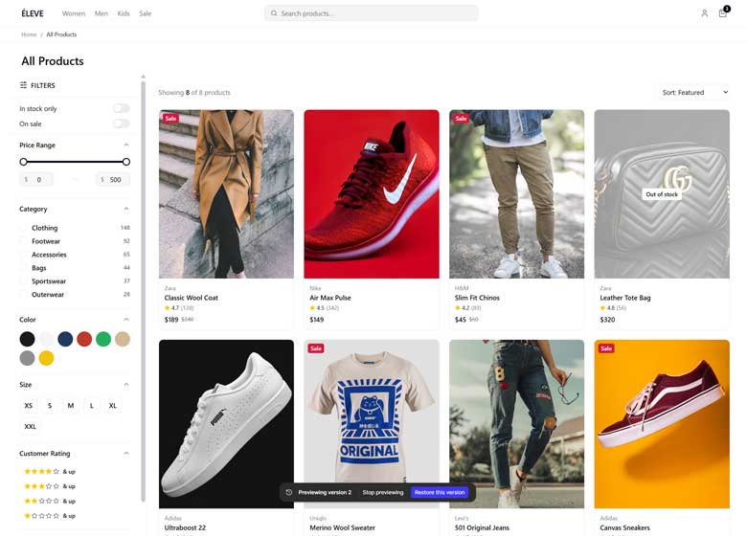Select size XXL
Image resolution: width=747 pixels, height=560 pixels.
(x=30, y=427)
